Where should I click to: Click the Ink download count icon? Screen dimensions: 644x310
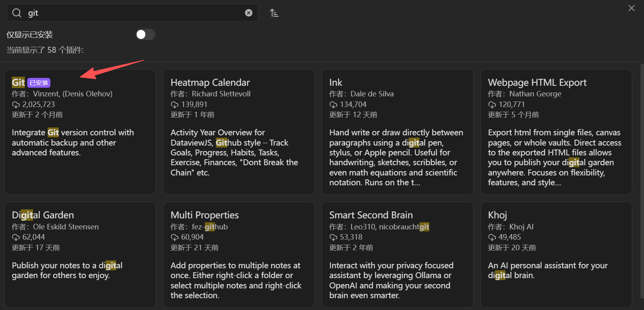[333, 105]
